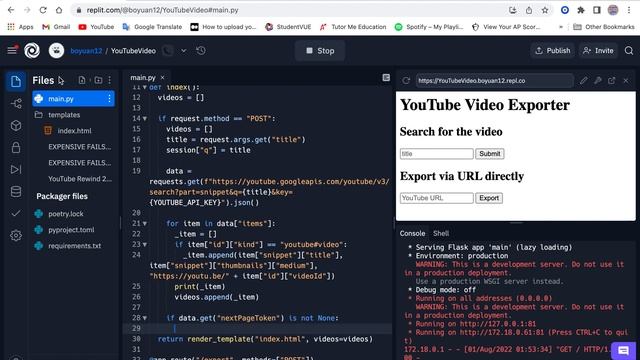The width and height of the screenshot is (640, 360).
Task: Open requirements.txt packager file
Action: [74, 246]
